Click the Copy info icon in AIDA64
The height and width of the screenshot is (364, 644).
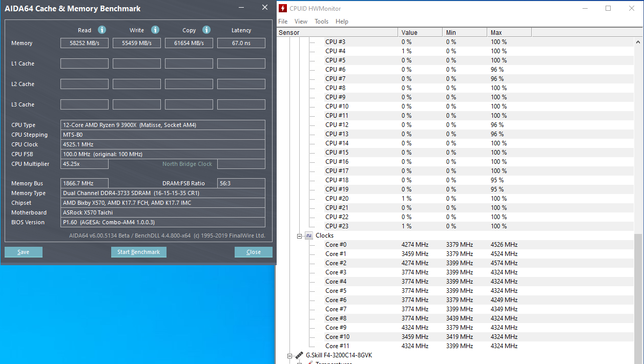point(206,30)
